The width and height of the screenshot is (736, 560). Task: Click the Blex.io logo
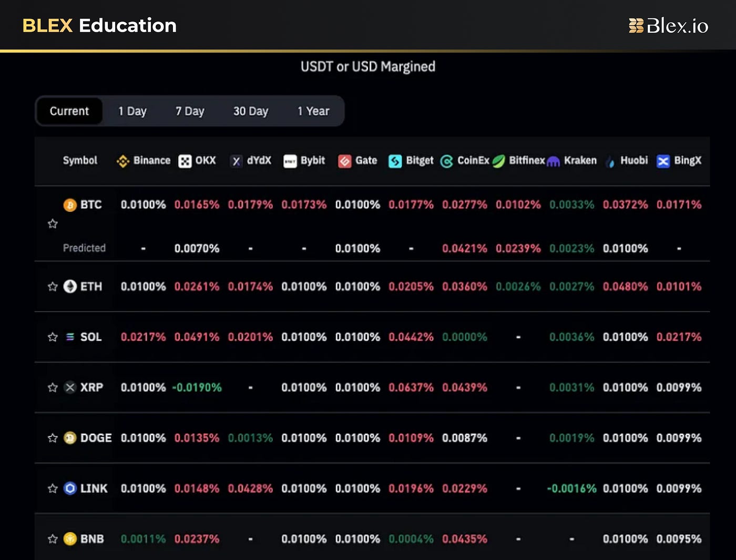pyautogui.click(x=669, y=25)
